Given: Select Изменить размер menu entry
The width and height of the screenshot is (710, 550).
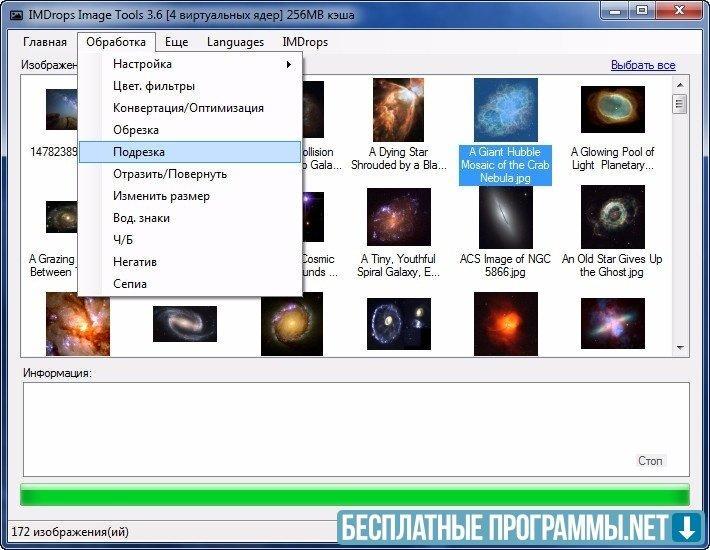Looking at the screenshot, I should point(190,196).
